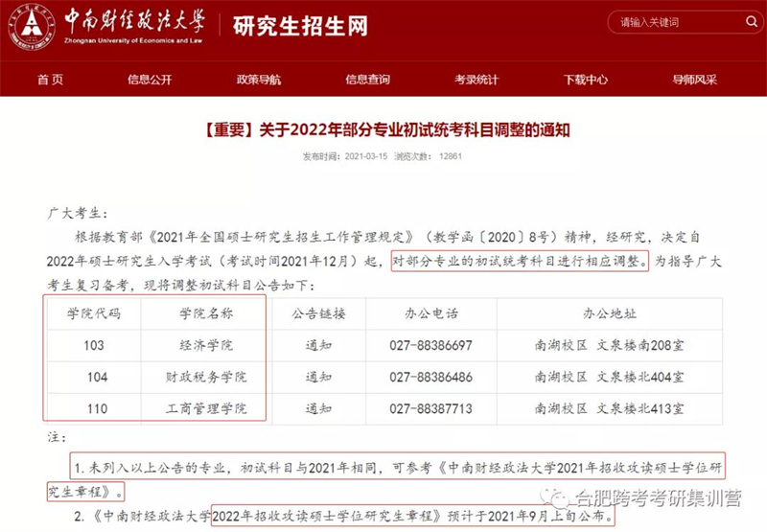Select the 经济学院 name cell

click(206, 345)
